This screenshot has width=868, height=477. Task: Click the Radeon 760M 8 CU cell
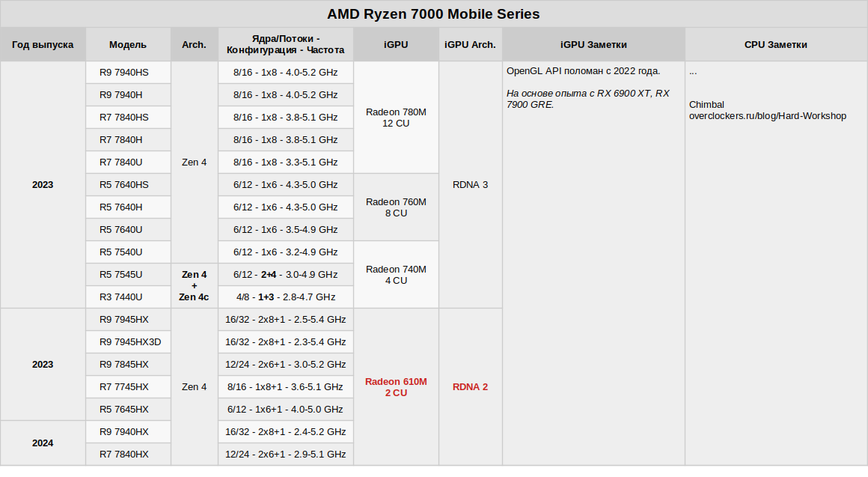(396, 207)
